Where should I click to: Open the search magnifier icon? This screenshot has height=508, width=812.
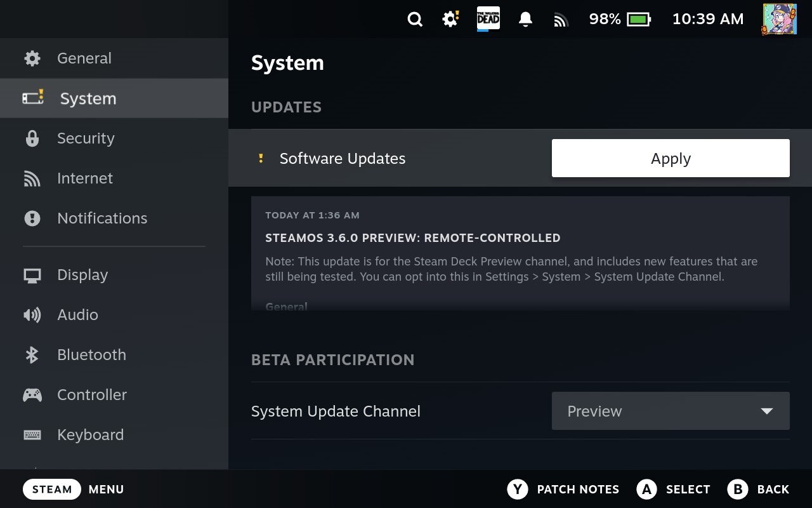click(415, 20)
